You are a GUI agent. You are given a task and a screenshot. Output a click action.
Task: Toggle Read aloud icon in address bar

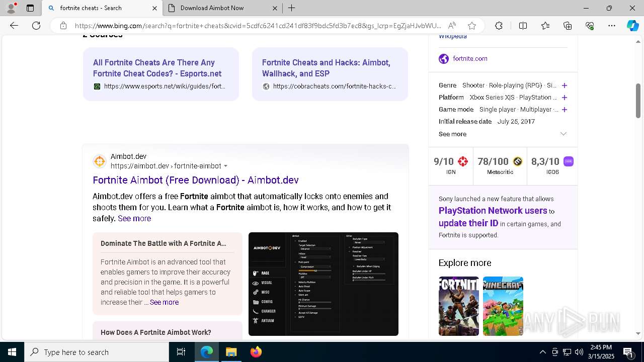[452, 26]
